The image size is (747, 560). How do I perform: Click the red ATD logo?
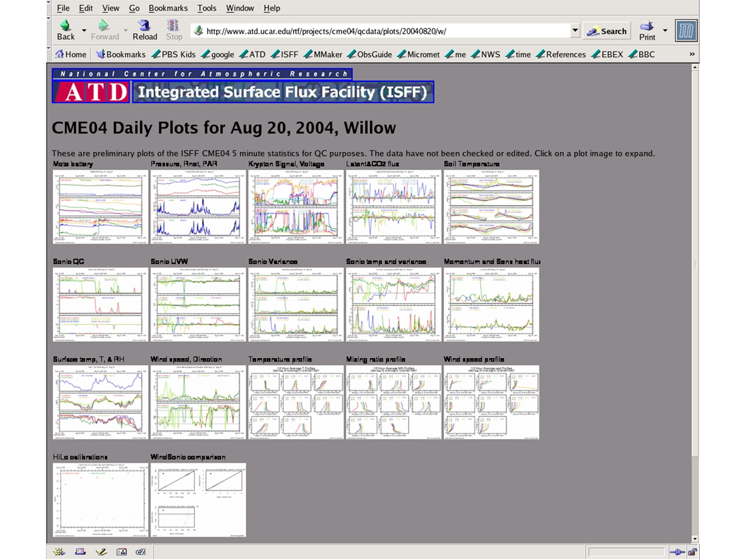click(91, 92)
